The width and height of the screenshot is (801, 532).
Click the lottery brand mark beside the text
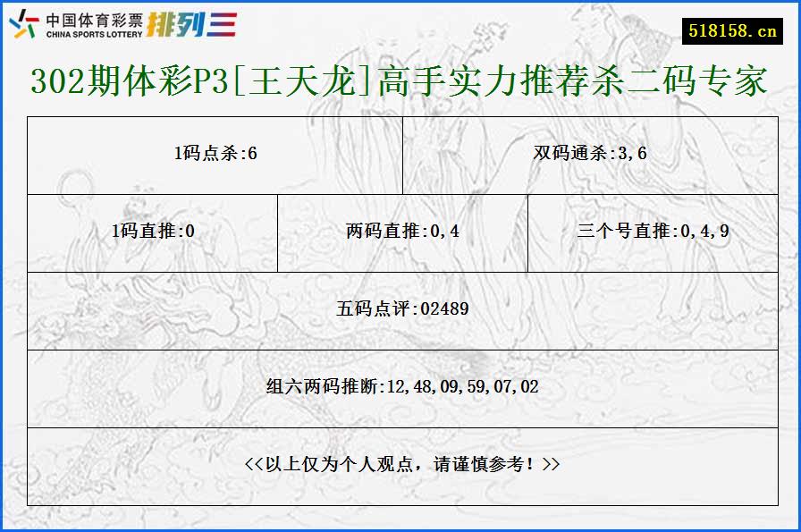pos(21,23)
